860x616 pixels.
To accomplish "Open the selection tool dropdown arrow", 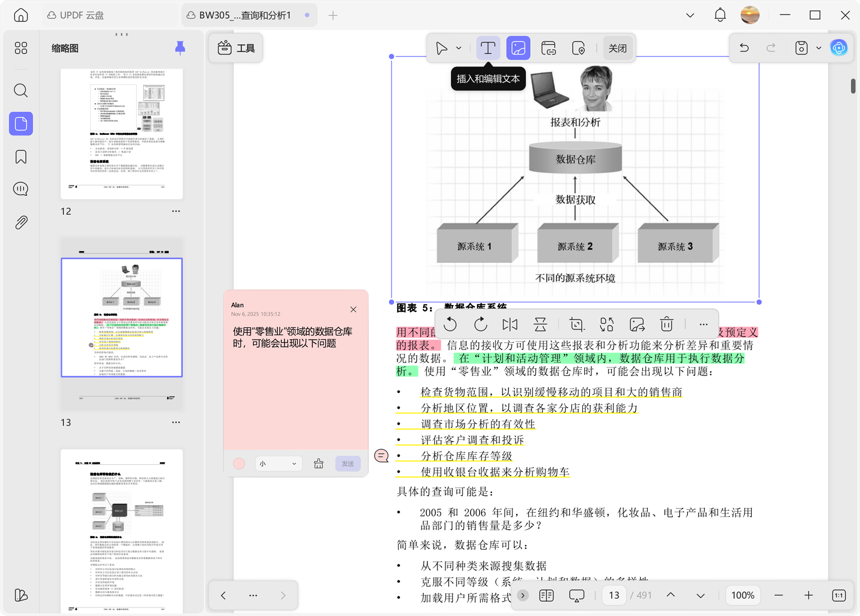I will click(x=458, y=48).
